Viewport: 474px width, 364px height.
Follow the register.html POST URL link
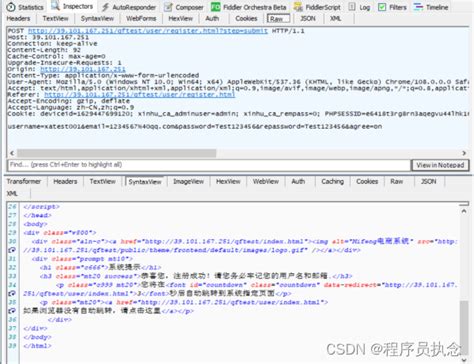(x=148, y=31)
